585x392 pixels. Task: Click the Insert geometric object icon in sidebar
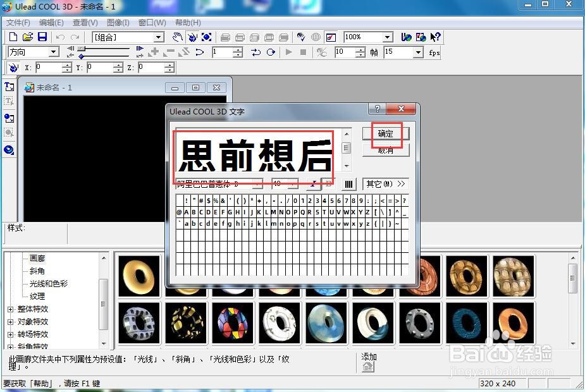pyautogui.click(x=9, y=150)
